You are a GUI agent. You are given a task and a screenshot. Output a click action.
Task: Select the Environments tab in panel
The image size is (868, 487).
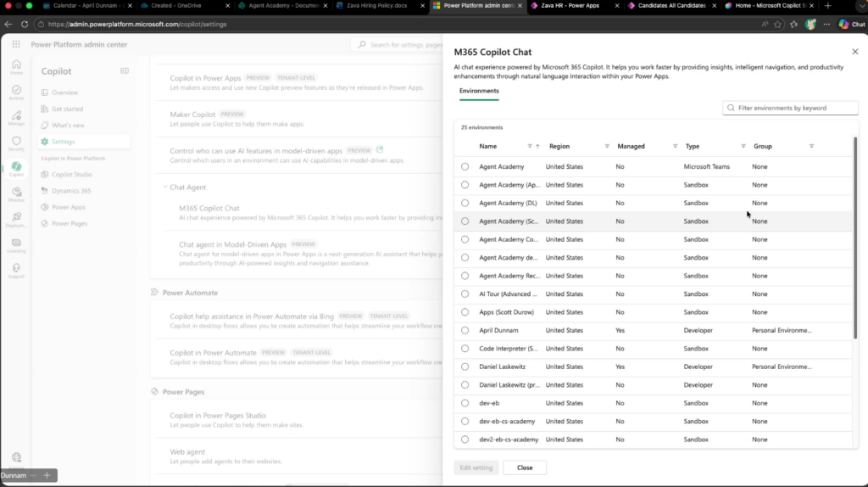tap(479, 91)
